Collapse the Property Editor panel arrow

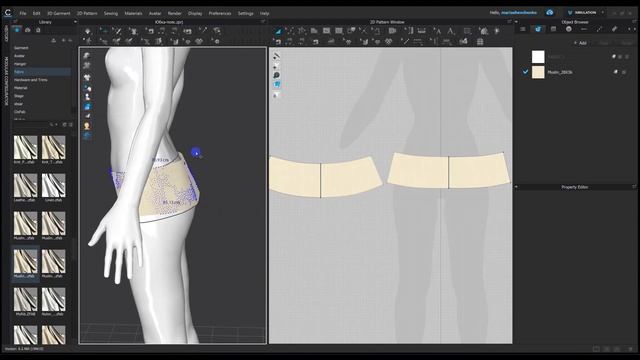point(516,187)
